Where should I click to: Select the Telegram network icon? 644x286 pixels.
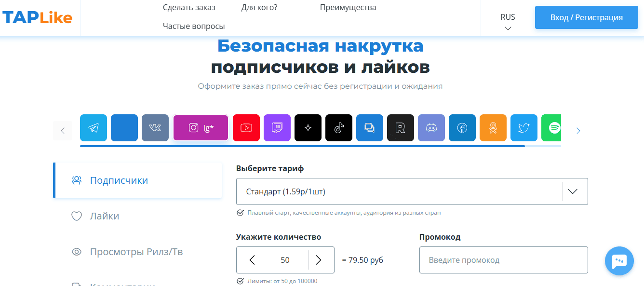(94, 128)
